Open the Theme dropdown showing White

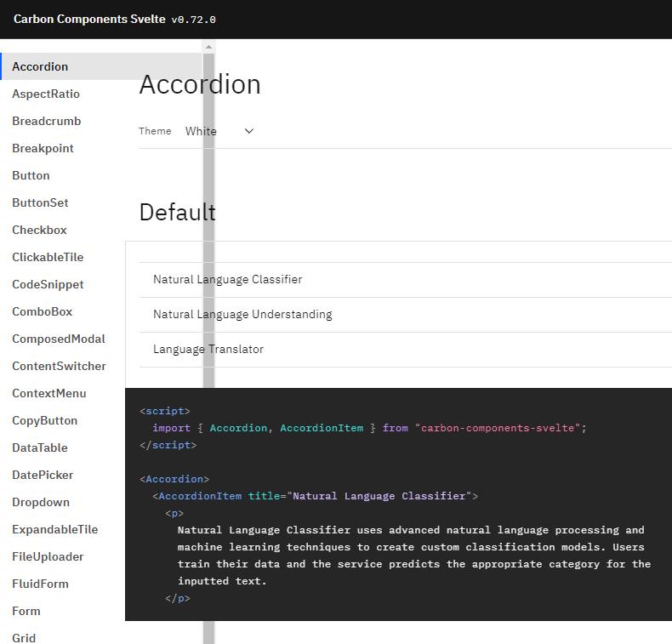point(219,131)
